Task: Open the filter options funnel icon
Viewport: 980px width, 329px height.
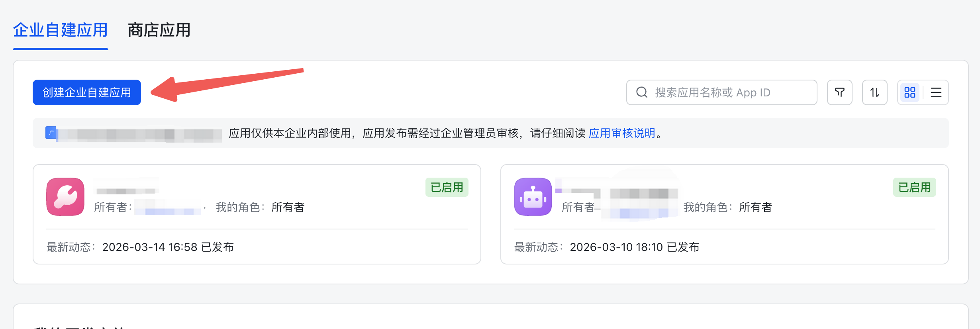Action: (x=839, y=92)
